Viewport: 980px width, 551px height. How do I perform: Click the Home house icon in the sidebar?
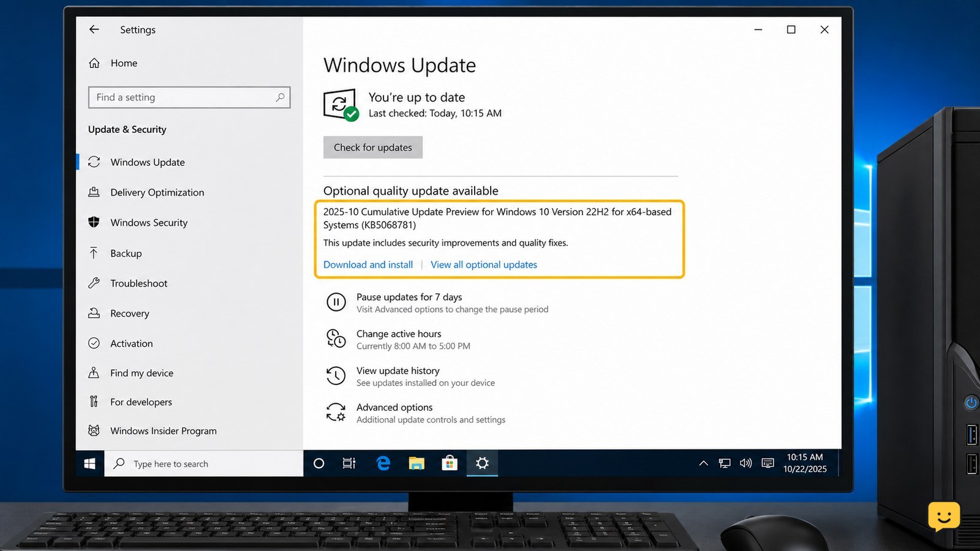(94, 63)
